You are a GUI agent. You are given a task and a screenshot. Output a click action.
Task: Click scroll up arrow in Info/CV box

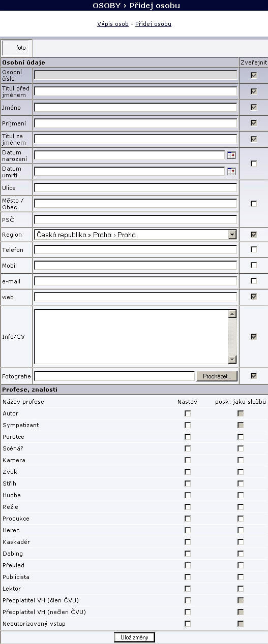(x=232, y=314)
